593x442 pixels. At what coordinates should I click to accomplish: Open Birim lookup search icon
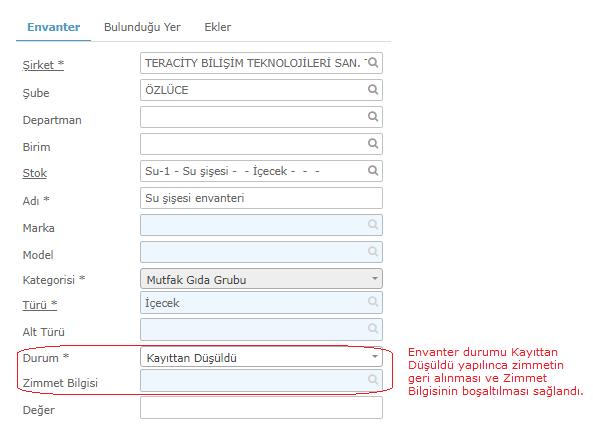pyautogui.click(x=373, y=144)
